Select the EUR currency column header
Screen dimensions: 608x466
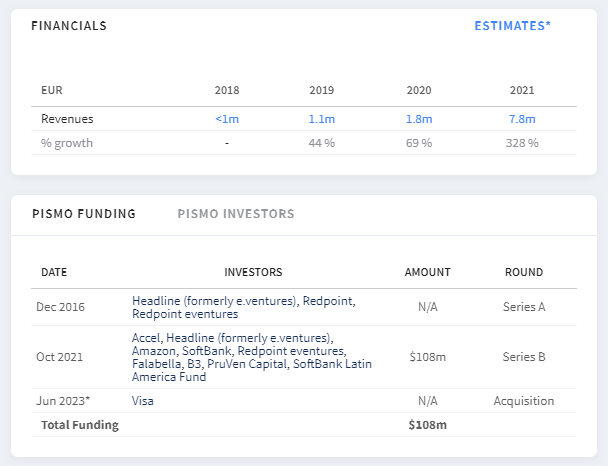click(x=52, y=90)
